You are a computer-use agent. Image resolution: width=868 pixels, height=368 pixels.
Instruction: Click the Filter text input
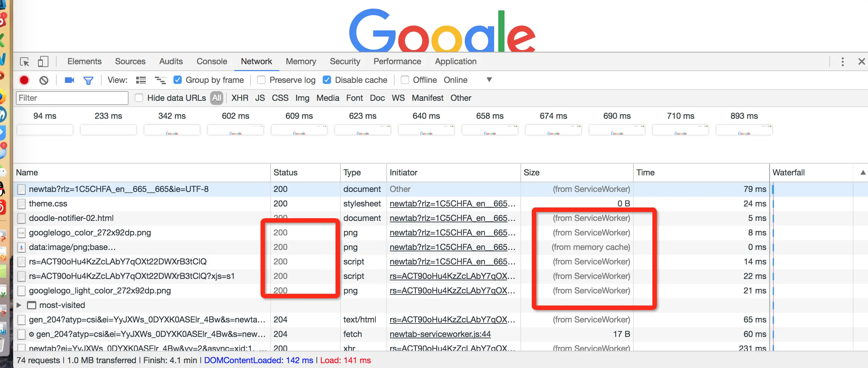[72, 98]
